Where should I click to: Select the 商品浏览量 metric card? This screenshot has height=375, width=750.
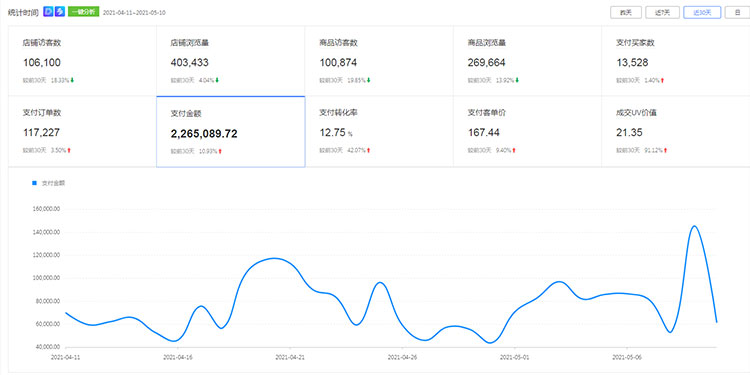point(527,61)
